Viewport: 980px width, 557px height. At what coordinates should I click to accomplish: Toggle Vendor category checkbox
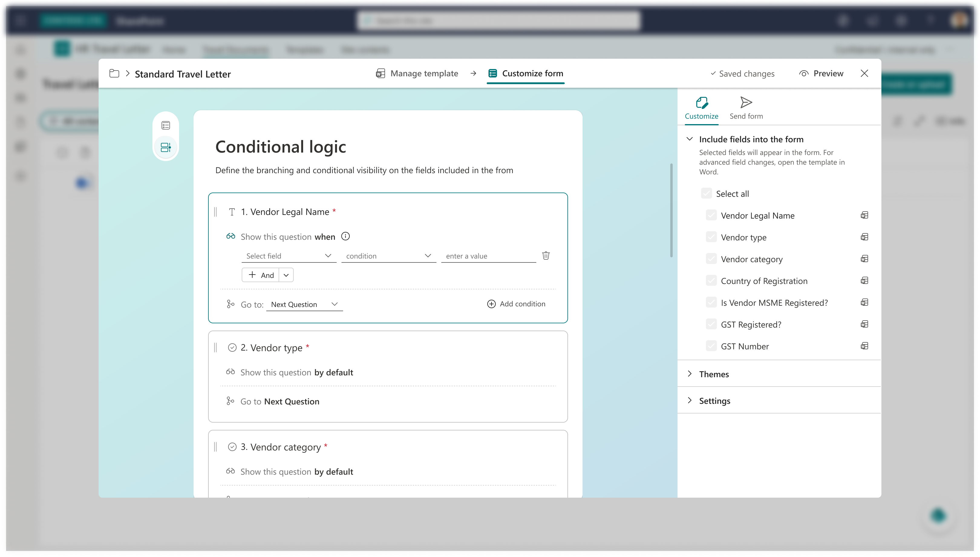(x=711, y=259)
